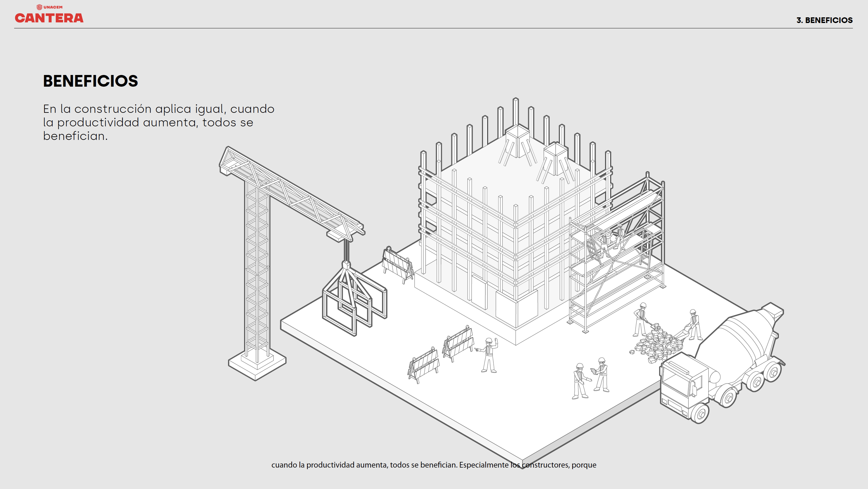Click the UNACEM Cantera logo

point(49,18)
